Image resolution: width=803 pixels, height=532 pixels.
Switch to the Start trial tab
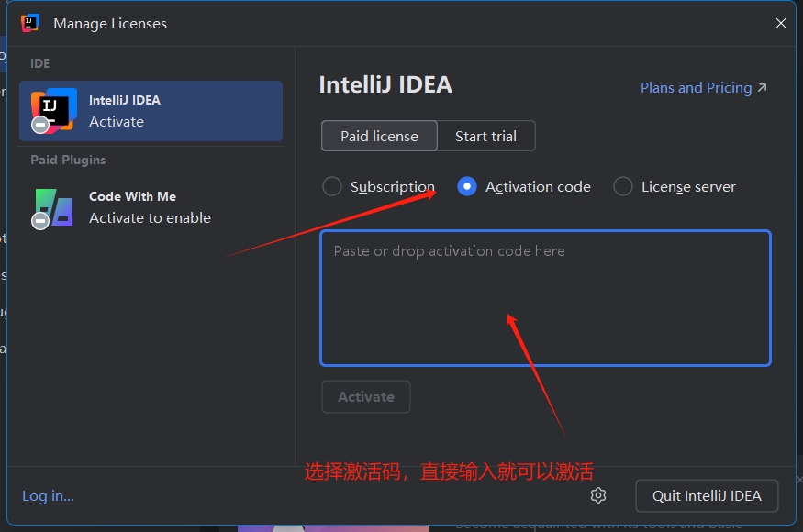click(x=485, y=136)
